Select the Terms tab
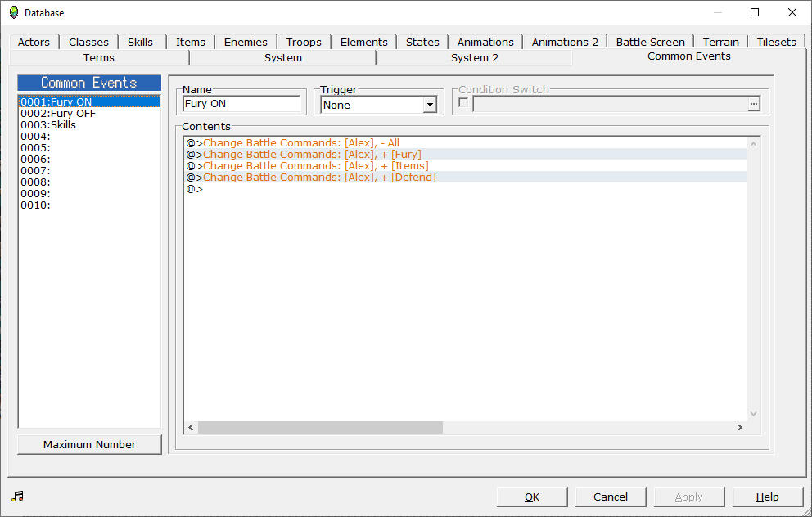This screenshot has width=812, height=517. coord(99,57)
